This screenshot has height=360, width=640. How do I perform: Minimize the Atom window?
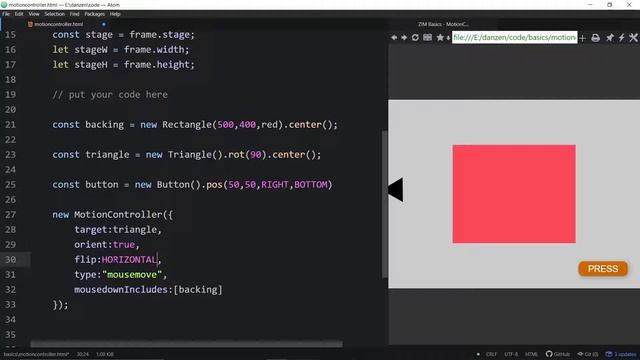590,4
